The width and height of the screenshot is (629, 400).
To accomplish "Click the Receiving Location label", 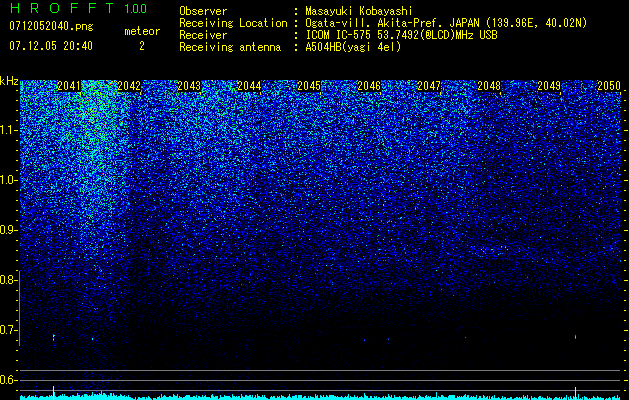I will point(233,23).
